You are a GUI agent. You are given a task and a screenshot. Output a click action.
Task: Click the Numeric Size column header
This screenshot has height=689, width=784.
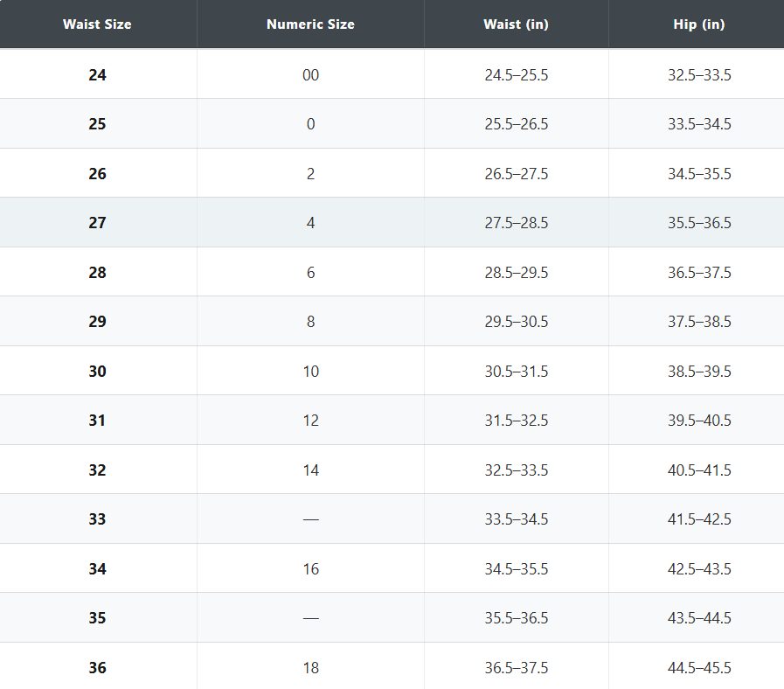(310, 24)
